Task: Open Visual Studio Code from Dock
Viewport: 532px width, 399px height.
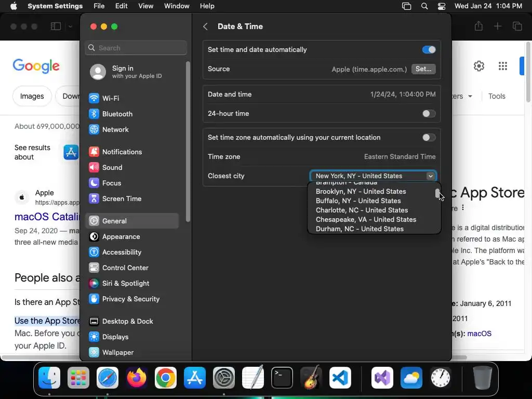Action: [340, 378]
